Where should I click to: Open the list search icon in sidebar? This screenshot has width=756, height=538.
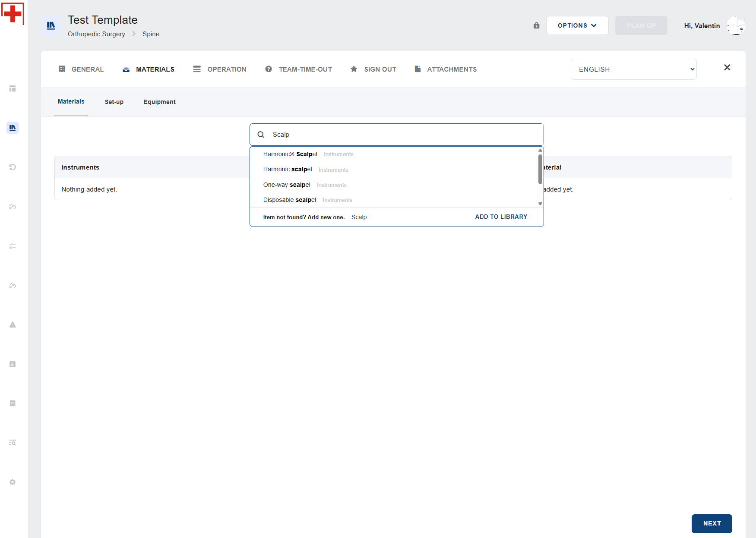click(13, 443)
